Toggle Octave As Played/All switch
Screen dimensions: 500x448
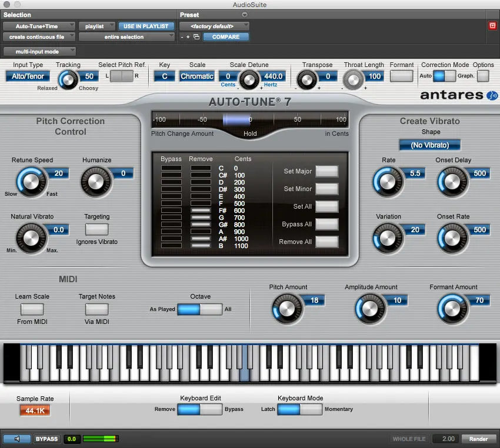point(199,309)
